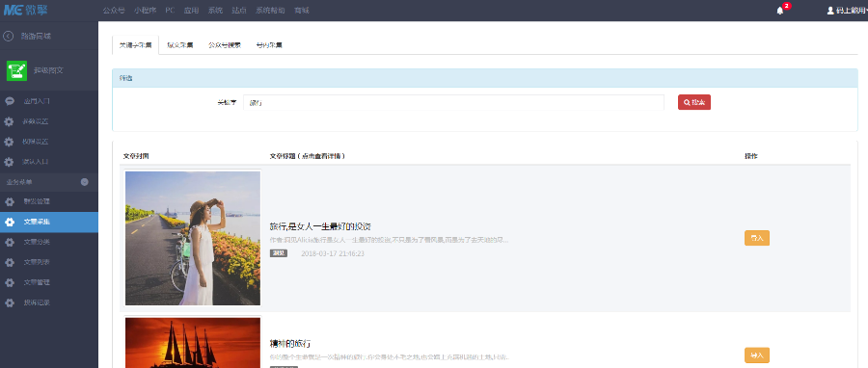Open the 商城 top menu
The height and width of the screenshot is (368, 868).
[302, 10]
